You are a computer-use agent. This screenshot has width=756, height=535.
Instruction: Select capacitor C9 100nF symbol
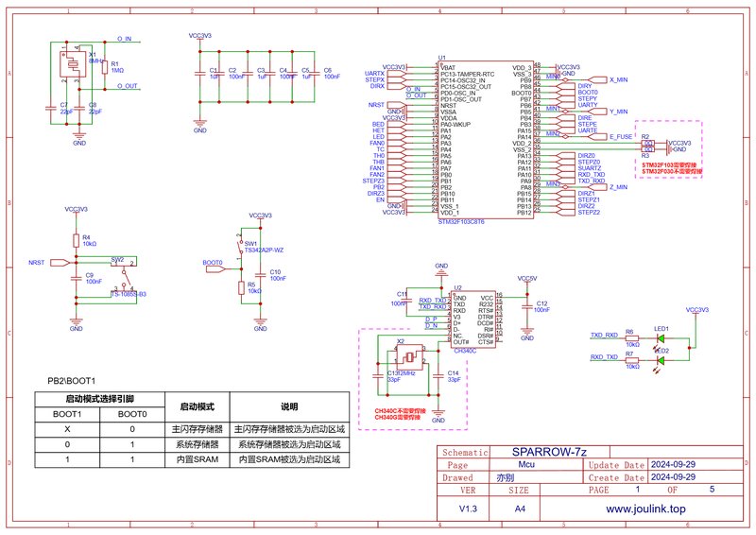click(x=76, y=278)
